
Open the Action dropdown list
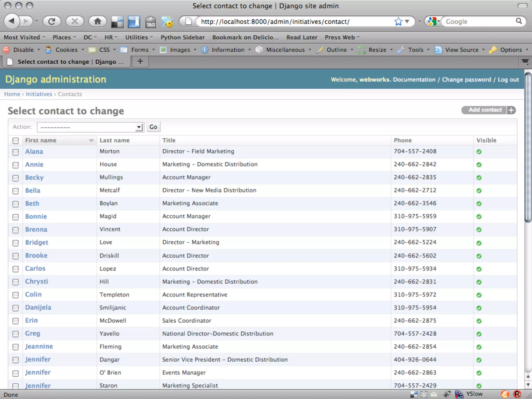[x=90, y=127]
